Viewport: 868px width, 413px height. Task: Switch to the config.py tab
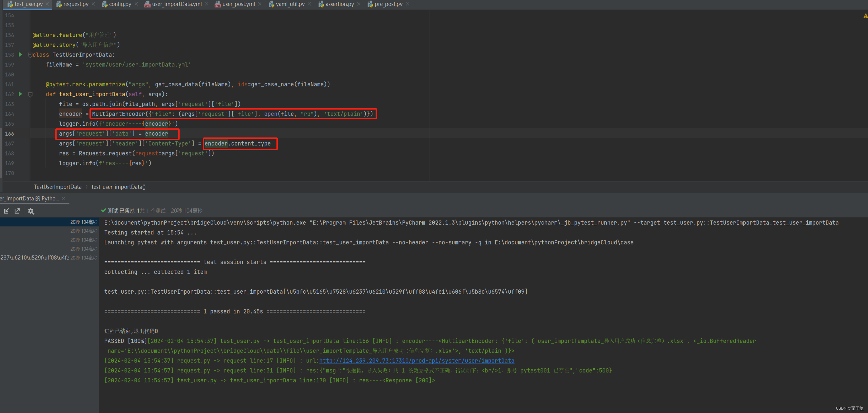point(120,4)
